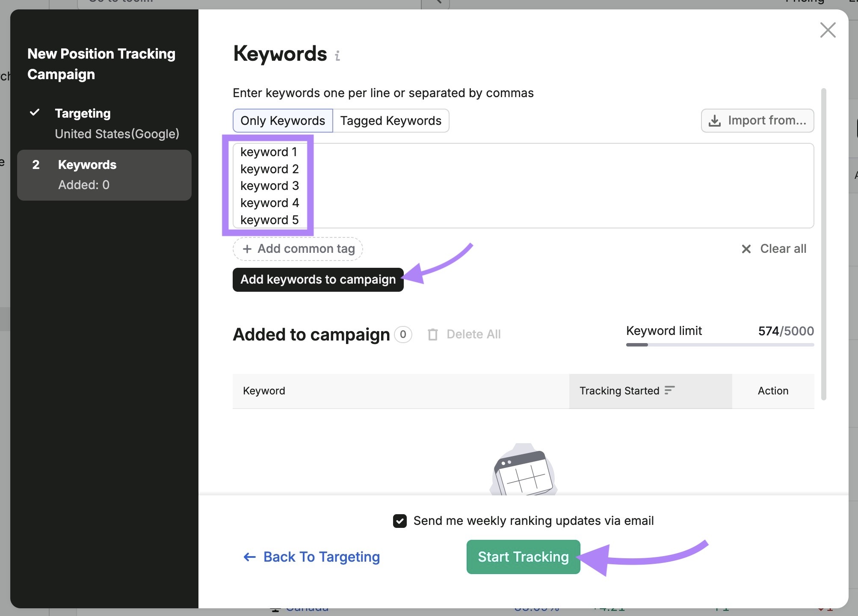Toggle weekly ranking updates email checkbox
Screen dimensions: 858x616
click(400, 521)
